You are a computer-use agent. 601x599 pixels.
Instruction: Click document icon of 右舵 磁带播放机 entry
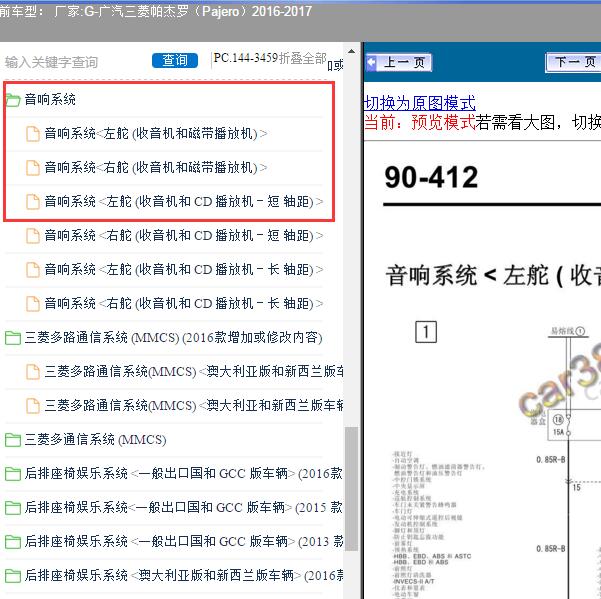[x=33, y=167]
